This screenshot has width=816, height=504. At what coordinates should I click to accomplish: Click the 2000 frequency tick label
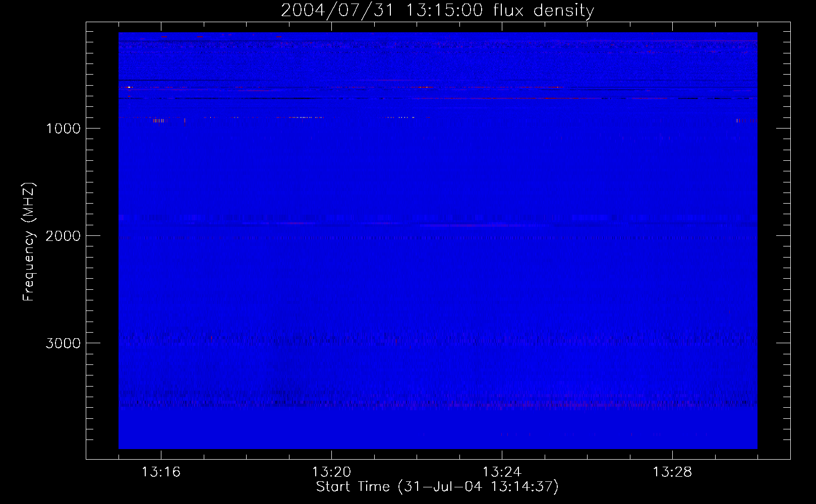click(x=63, y=236)
